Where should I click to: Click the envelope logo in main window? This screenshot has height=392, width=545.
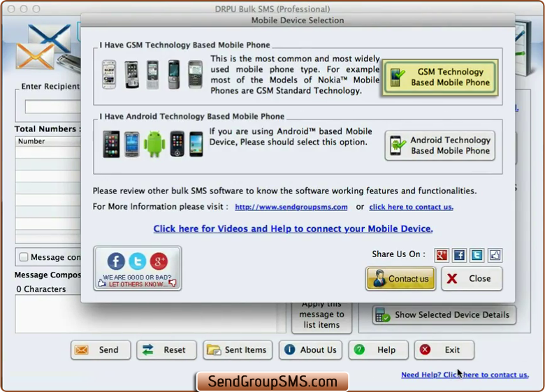coord(43,47)
